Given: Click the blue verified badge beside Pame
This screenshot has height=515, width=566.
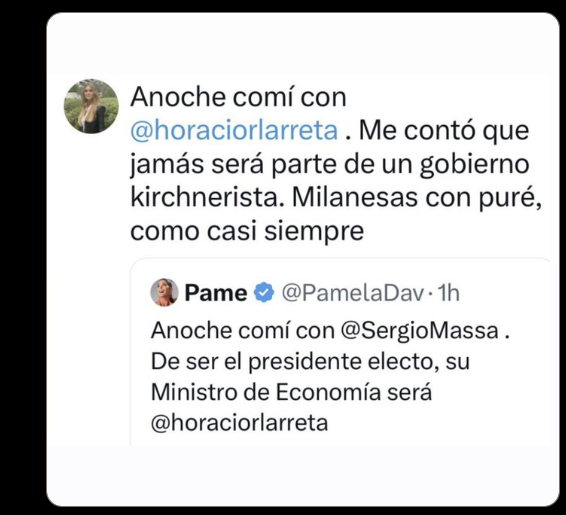Looking at the screenshot, I should (264, 292).
